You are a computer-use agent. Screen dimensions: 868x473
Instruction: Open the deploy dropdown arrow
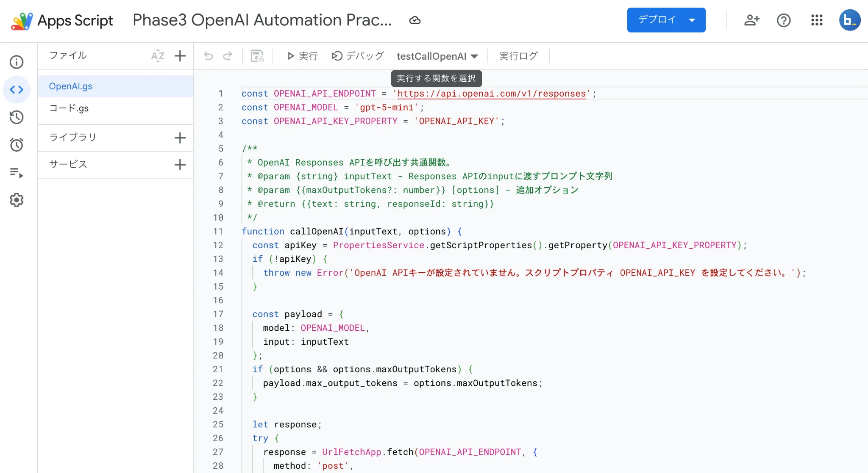692,20
